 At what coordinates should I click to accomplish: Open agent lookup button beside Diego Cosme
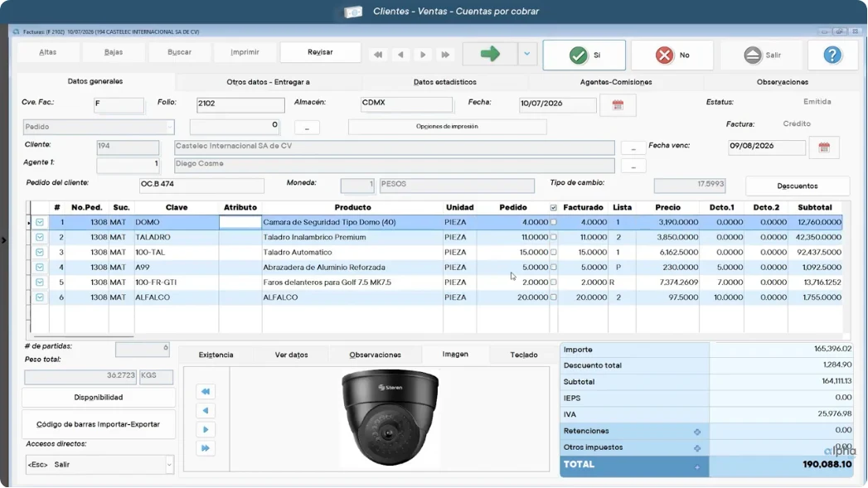pyautogui.click(x=633, y=166)
